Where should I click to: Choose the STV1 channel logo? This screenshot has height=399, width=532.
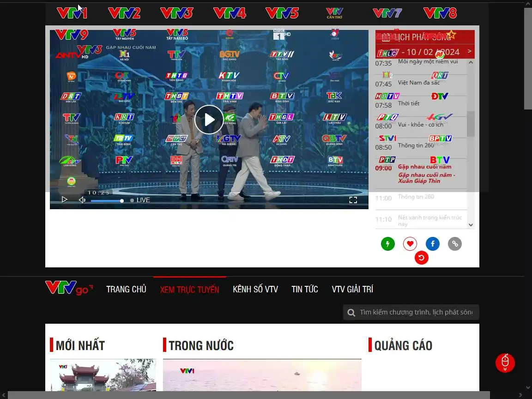point(387,138)
